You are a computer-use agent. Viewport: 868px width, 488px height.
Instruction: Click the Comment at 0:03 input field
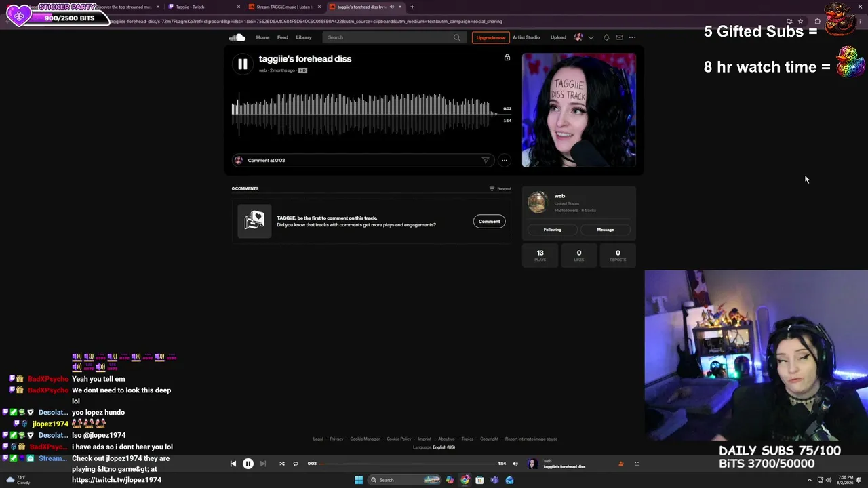coord(363,161)
